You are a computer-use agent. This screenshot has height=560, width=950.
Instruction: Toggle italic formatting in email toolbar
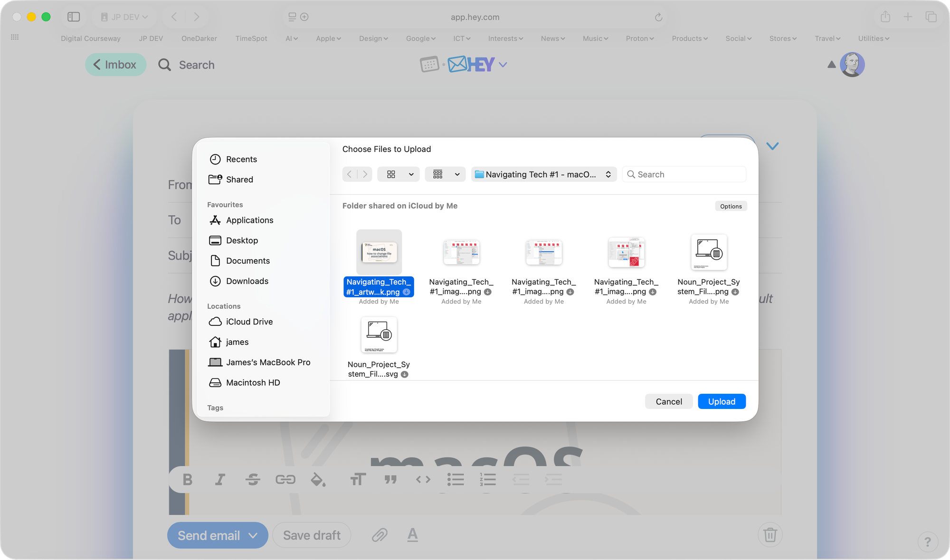220,480
